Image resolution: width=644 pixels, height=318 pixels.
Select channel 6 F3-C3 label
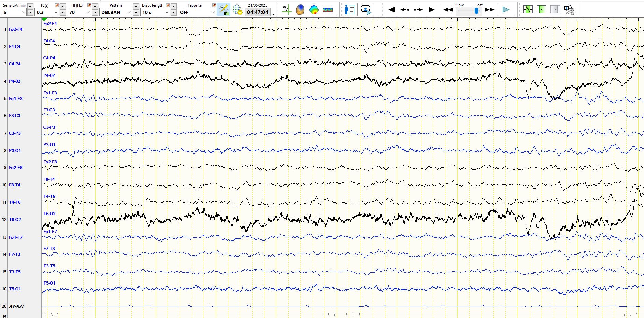point(14,116)
